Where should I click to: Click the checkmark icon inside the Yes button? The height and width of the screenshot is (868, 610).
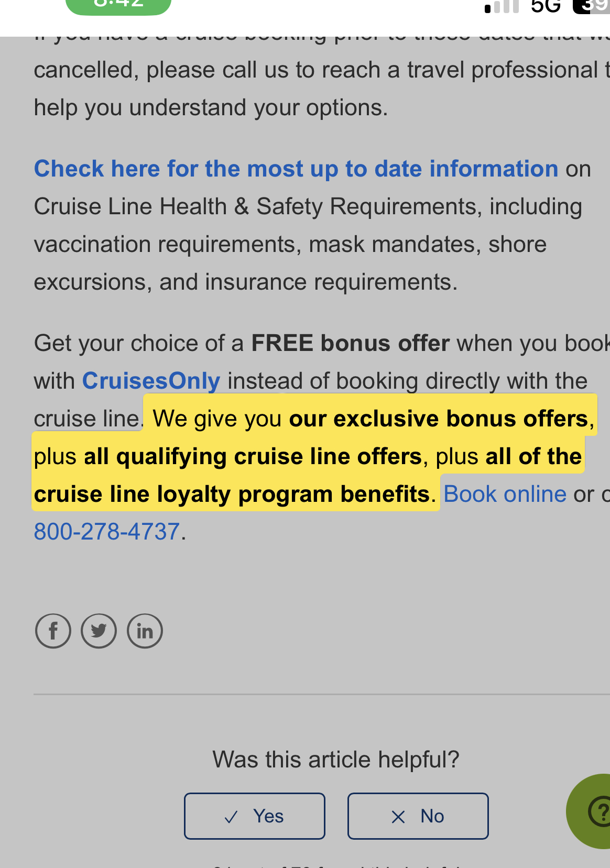231,816
